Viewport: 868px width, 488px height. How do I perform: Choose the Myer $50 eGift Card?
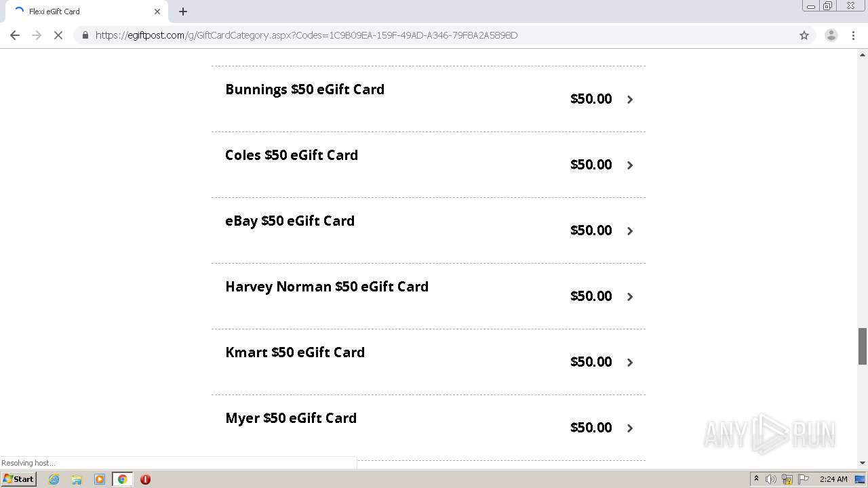(x=291, y=418)
